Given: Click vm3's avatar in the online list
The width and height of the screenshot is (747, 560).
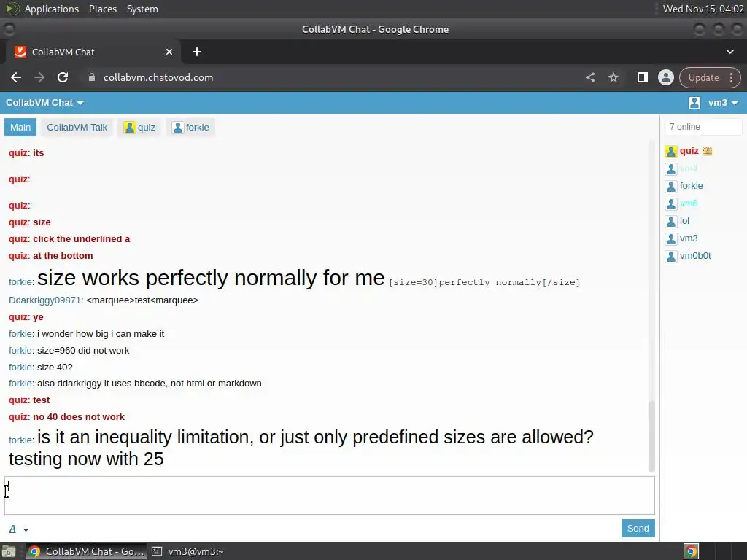Looking at the screenshot, I should 671,238.
